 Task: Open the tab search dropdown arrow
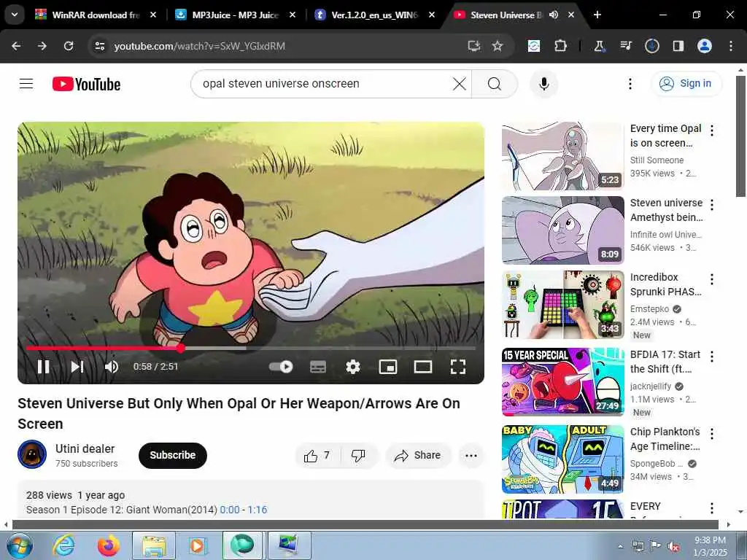pyautogui.click(x=15, y=15)
